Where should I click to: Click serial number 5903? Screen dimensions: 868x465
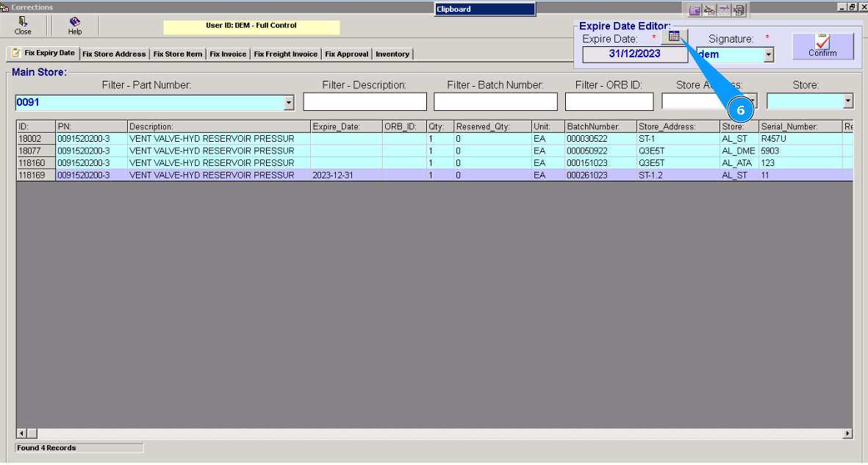point(800,151)
